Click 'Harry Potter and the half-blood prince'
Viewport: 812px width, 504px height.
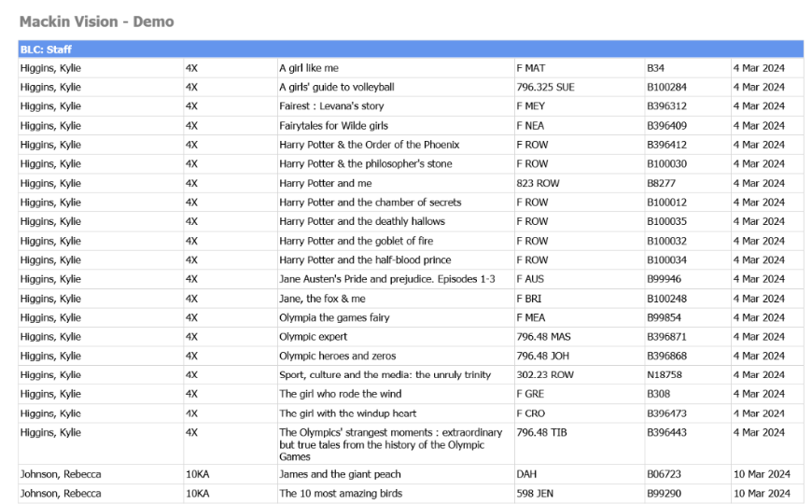(365, 260)
